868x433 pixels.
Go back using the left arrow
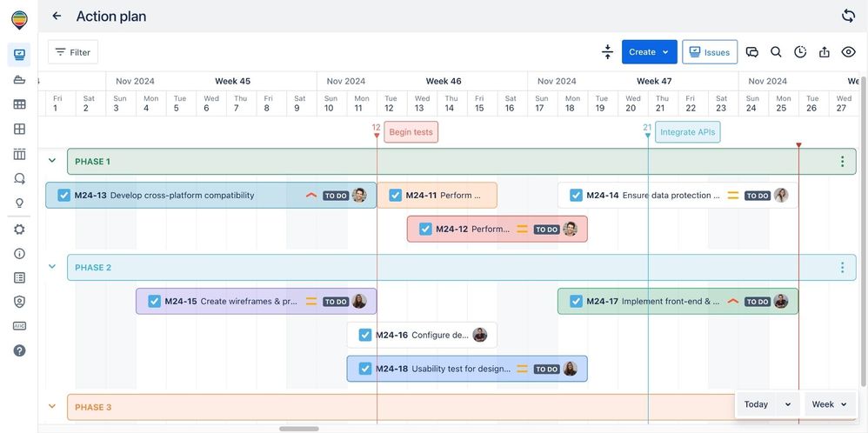[x=57, y=16]
